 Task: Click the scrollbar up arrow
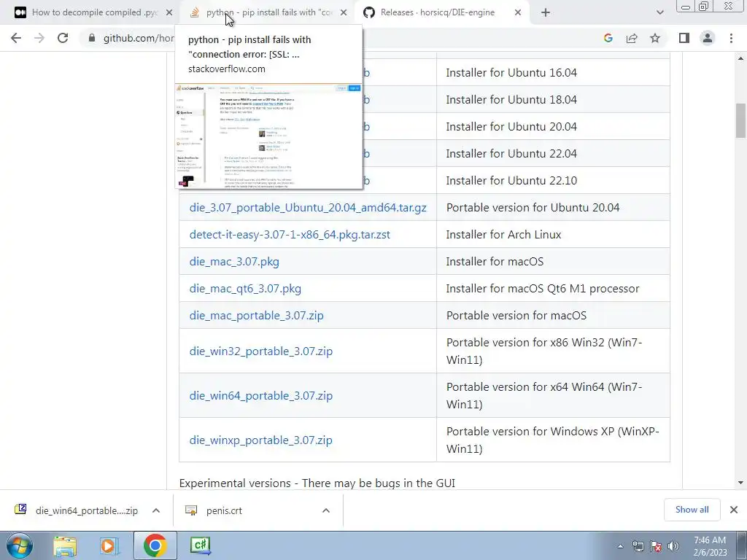point(741,58)
